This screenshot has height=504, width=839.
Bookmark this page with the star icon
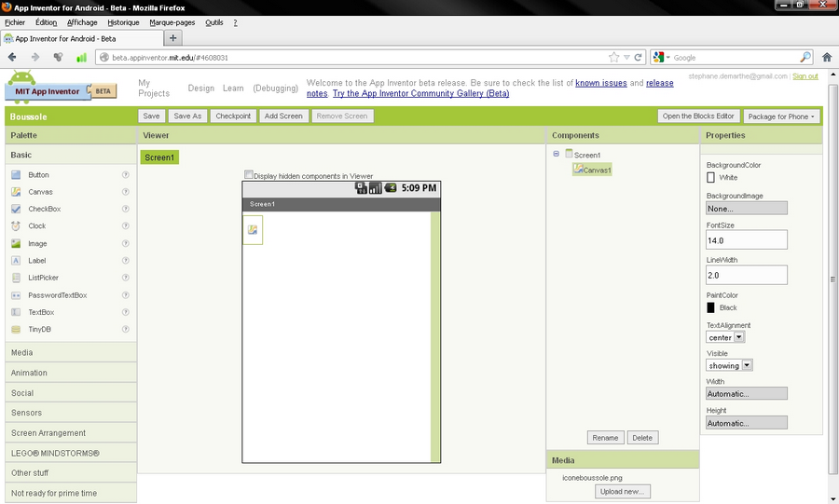pos(613,57)
